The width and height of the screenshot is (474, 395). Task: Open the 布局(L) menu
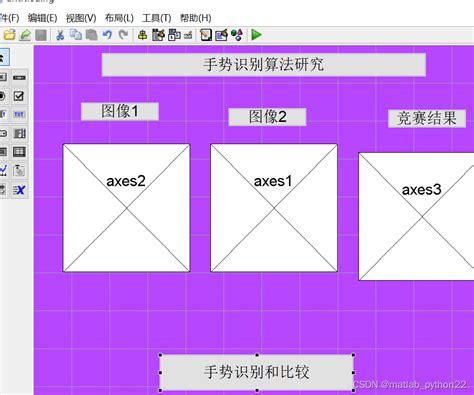click(119, 18)
